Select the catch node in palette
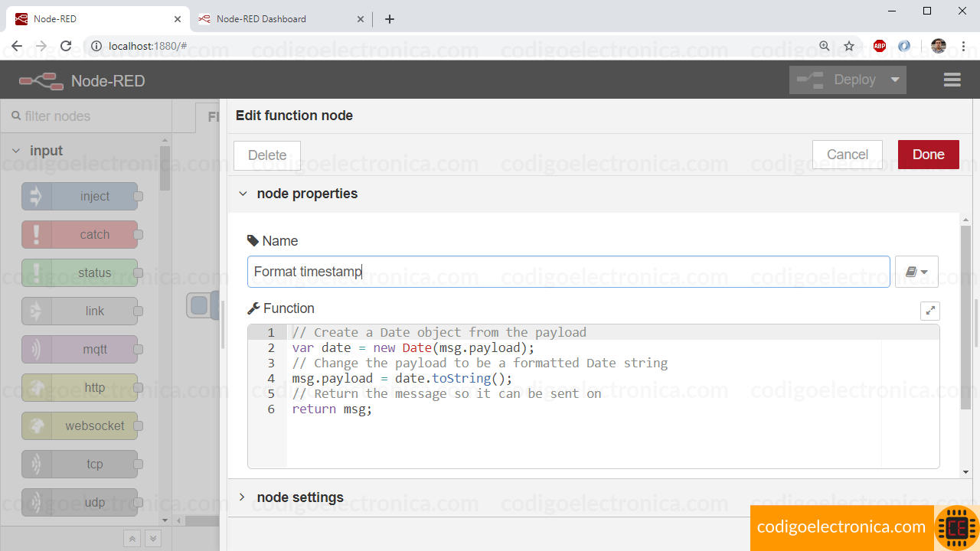 tap(80, 235)
